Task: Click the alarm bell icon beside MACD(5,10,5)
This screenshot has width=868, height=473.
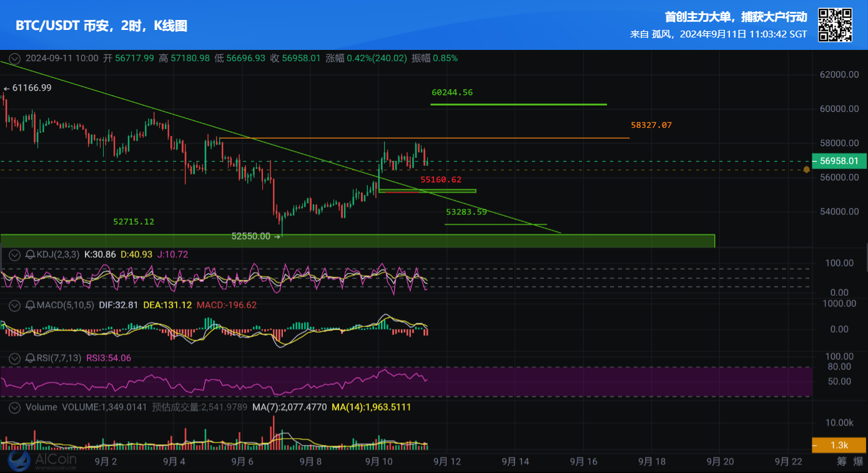Action: [x=29, y=306]
